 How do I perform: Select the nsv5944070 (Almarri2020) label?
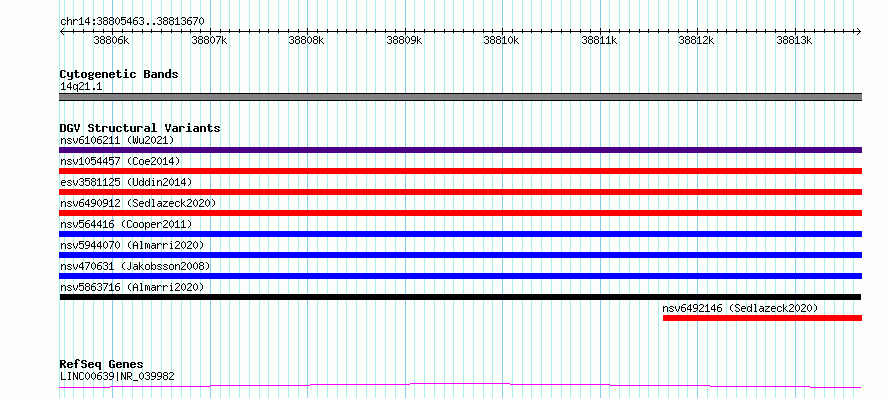[x=132, y=245]
